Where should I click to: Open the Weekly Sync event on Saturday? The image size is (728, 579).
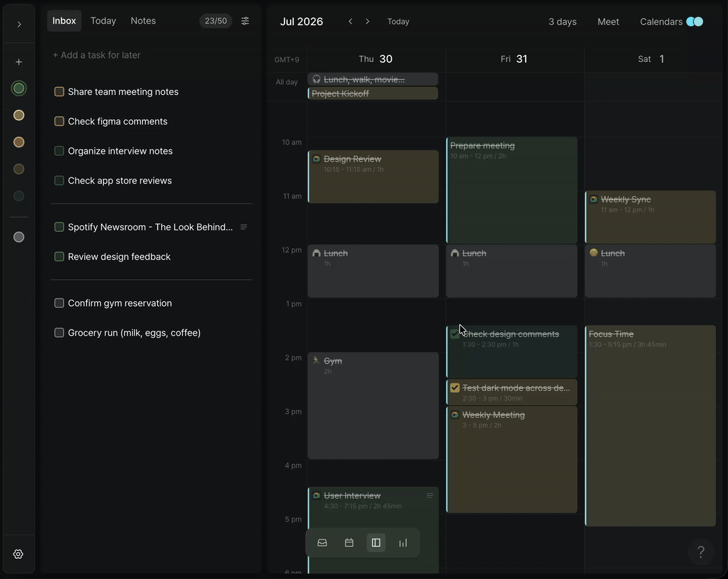[x=650, y=217]
